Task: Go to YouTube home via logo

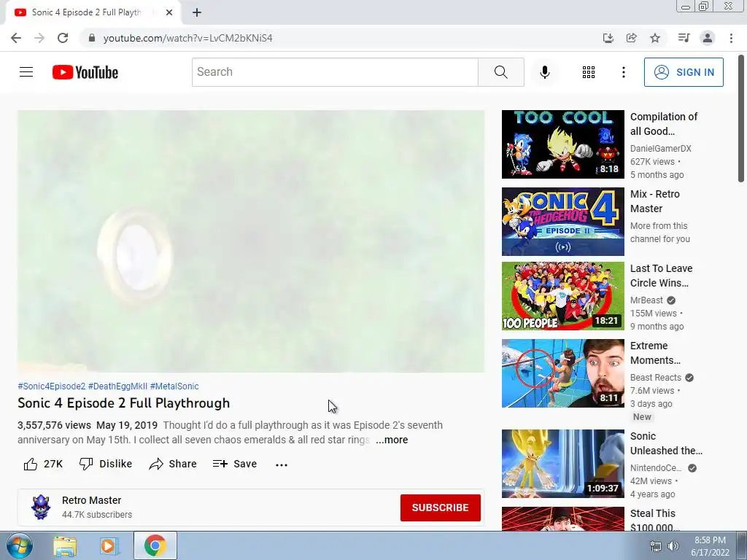Action: (x=85, y=72)
